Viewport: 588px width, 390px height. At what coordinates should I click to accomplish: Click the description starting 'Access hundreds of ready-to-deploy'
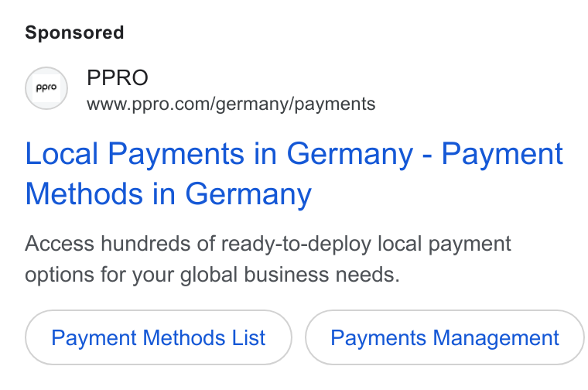(268, 258)
